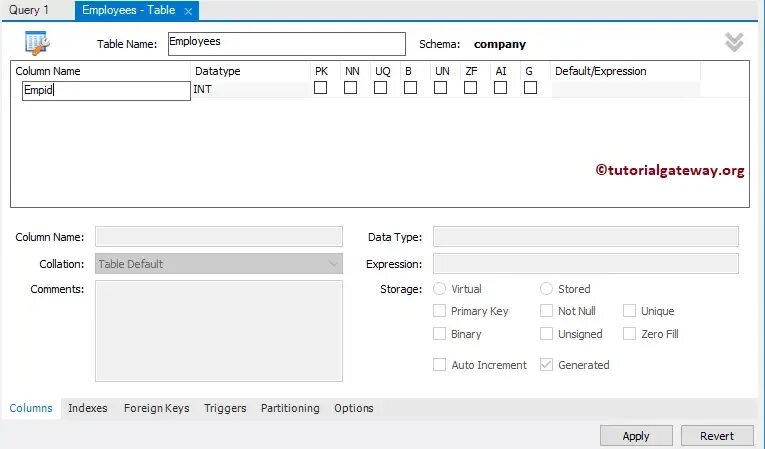
Task: Check the UQ checkbox for Empid
Action: point(381,88)
